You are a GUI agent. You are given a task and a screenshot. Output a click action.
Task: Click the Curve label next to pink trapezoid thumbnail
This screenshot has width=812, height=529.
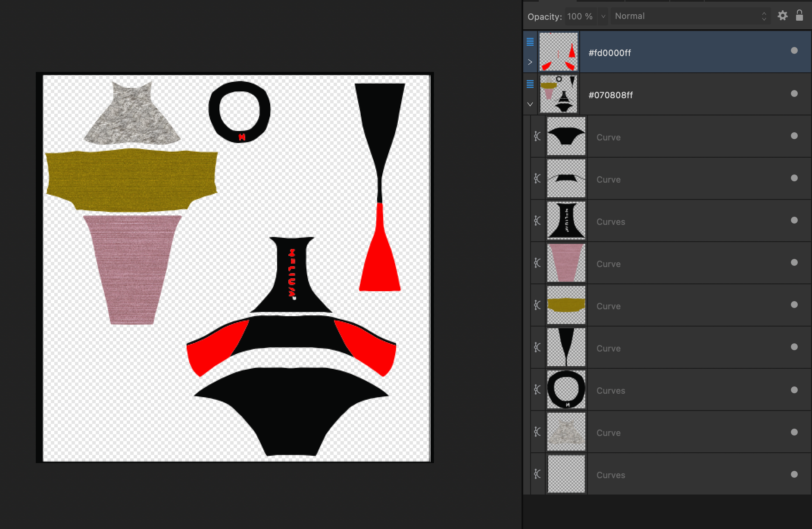click(x=609, y=264)
